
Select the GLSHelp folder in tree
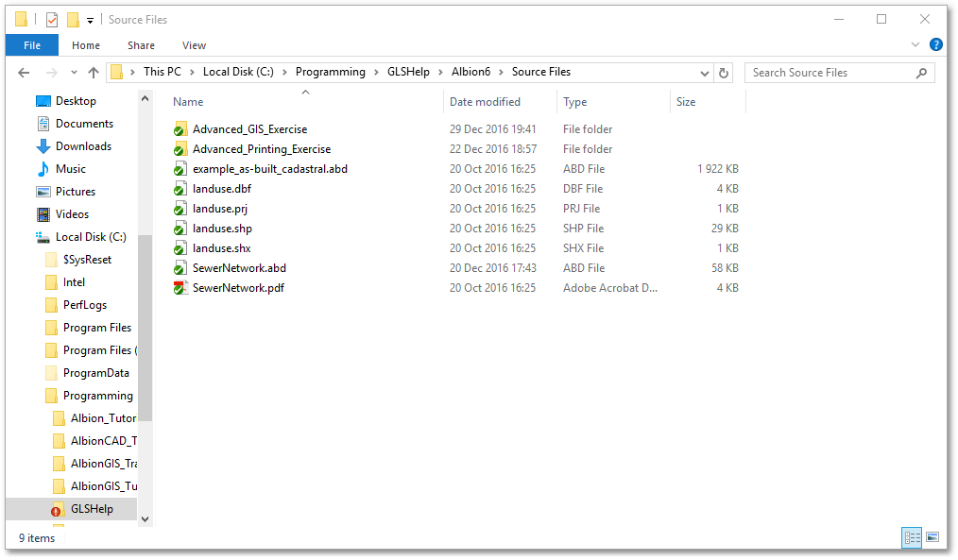91,509
